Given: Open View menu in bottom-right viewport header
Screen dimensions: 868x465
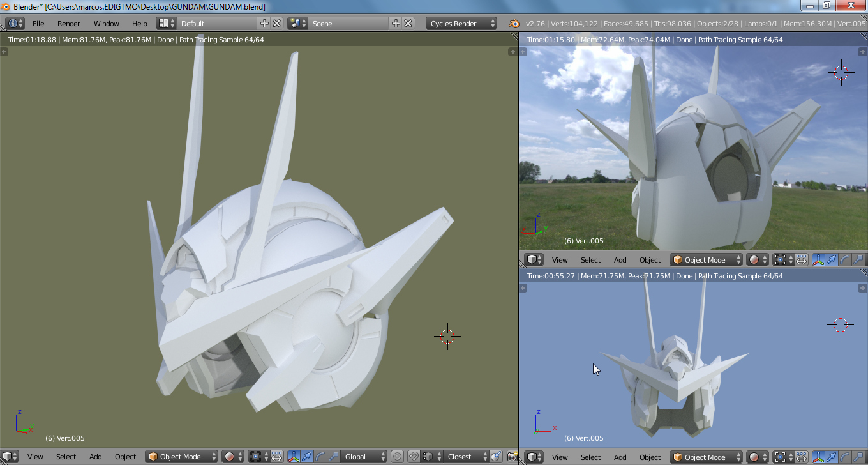Looking at the screenshot, I should tap(560, 457).
